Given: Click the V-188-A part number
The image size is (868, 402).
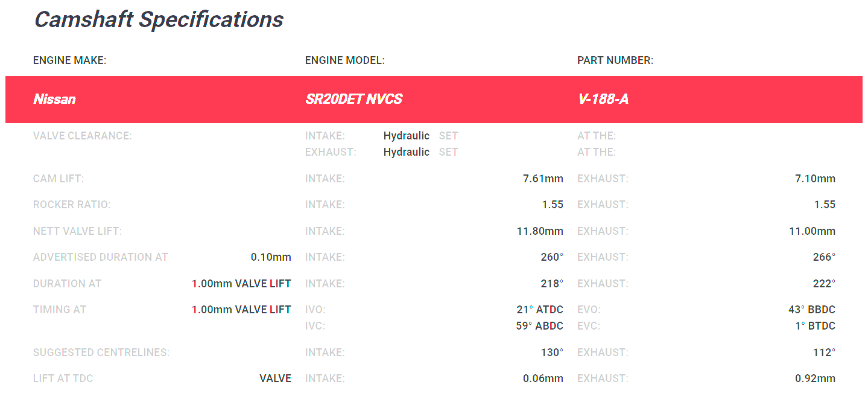Looking at the screenshot, I should point(603,100).
